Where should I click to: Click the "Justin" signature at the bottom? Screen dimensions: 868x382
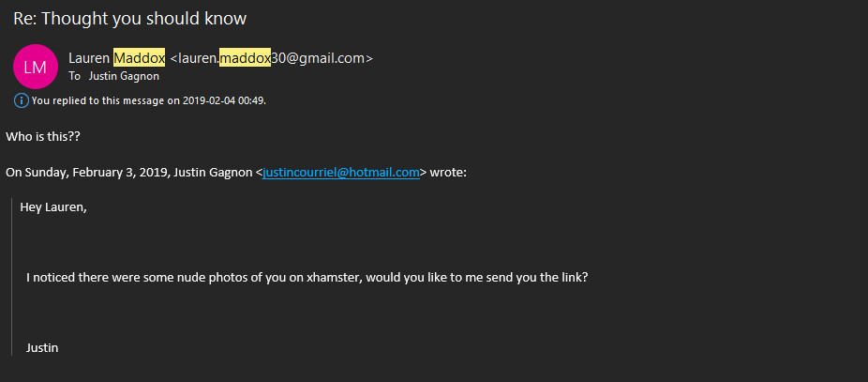pyautogui.click(x=42, y=348)
